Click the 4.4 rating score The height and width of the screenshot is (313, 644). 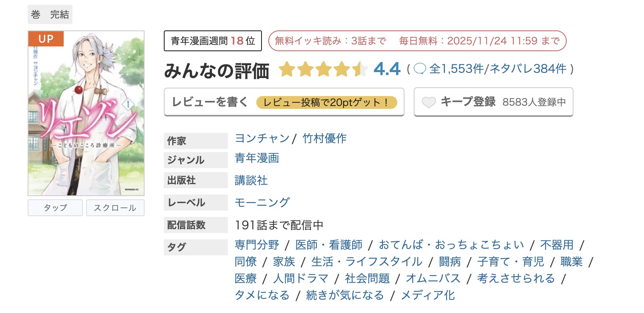386,69
